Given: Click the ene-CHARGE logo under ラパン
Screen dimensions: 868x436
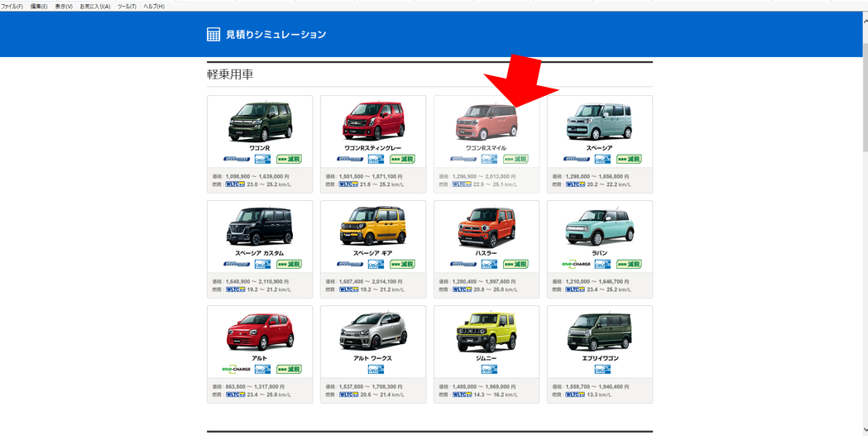Looking at the screenshot, I should coord(576,264).
